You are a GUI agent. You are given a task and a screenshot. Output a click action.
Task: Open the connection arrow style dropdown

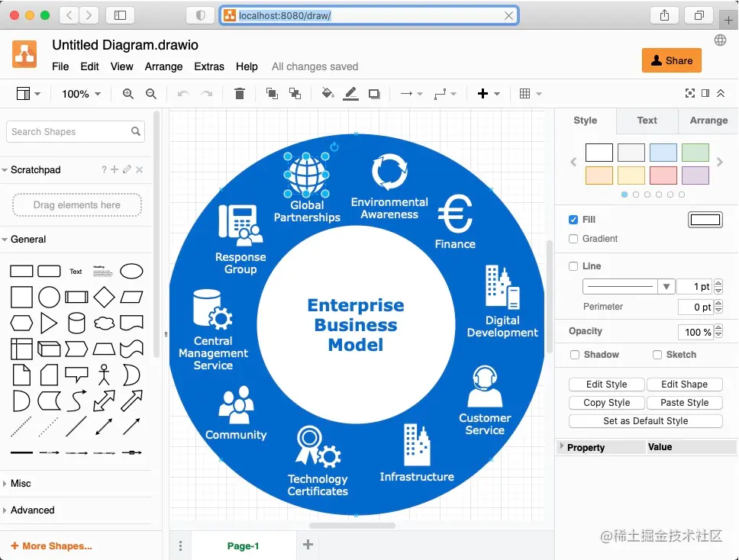(411, 94)
